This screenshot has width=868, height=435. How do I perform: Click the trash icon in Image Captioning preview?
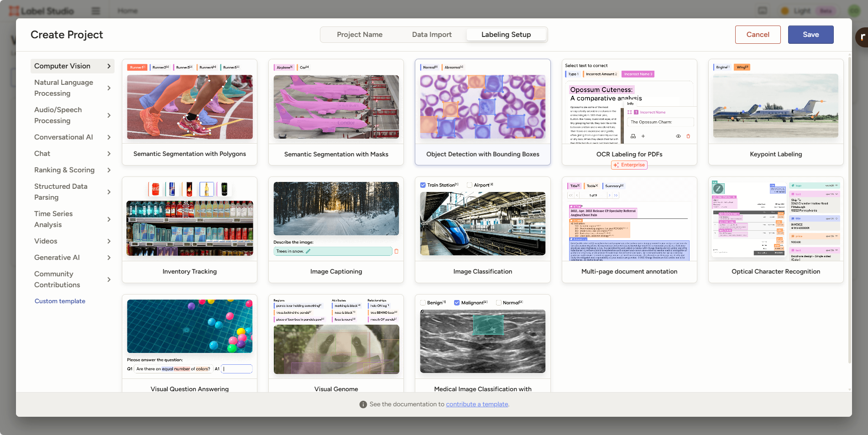click(396, 251)
